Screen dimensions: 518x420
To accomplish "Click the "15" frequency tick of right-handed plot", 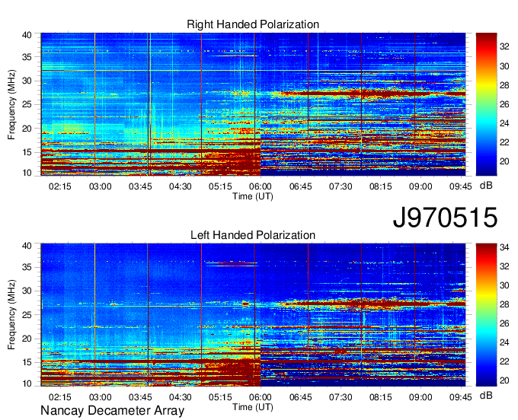I will (27, 152).
